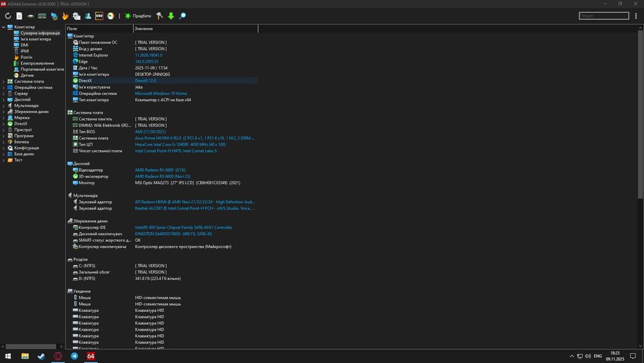Open the Report page icon in the toolbar
The image size is (644, 363).
coord(19,16)
